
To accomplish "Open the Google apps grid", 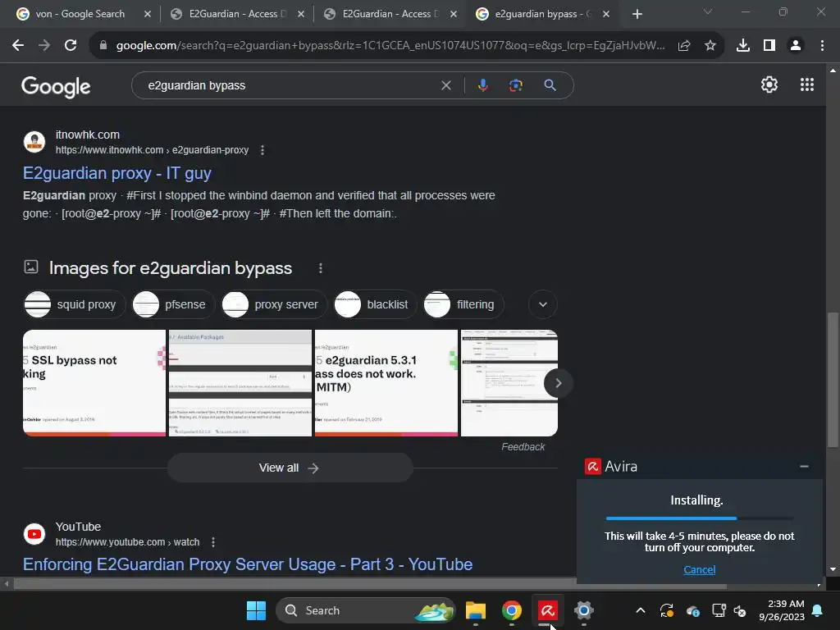I will 807,84.
